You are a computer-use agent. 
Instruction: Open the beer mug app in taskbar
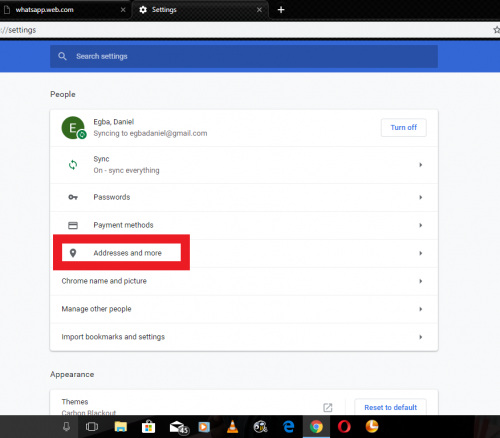[x=260, y=427]
